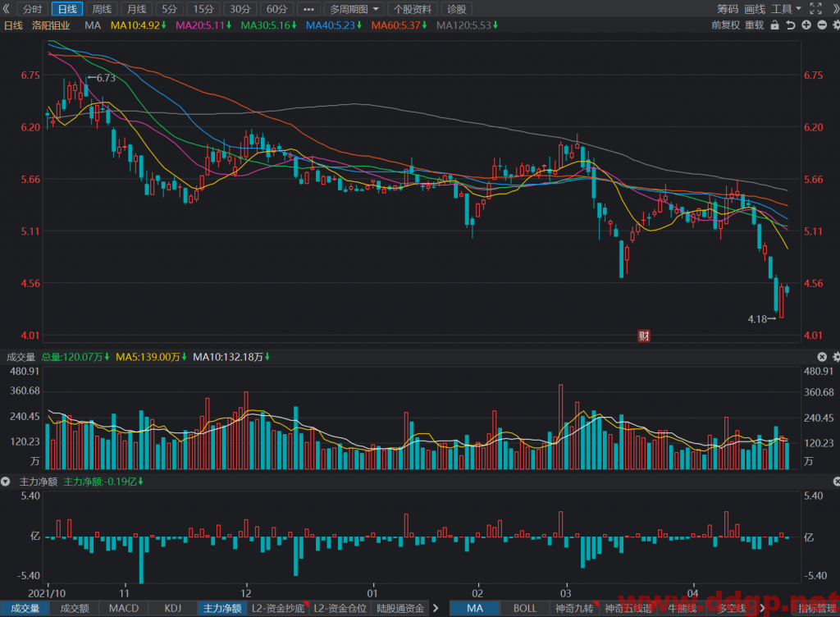Click the 主力净额:-0.19亿 readout
The height and width of the screenshot is (617, 840).
[103, 482]
